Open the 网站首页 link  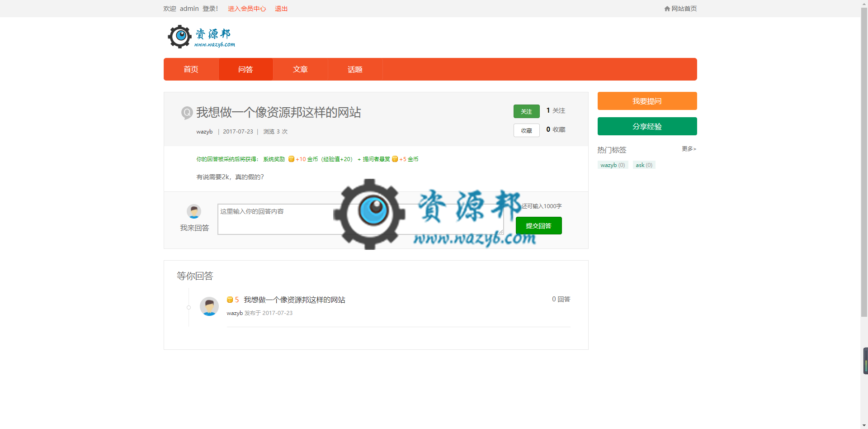(684, 9)
